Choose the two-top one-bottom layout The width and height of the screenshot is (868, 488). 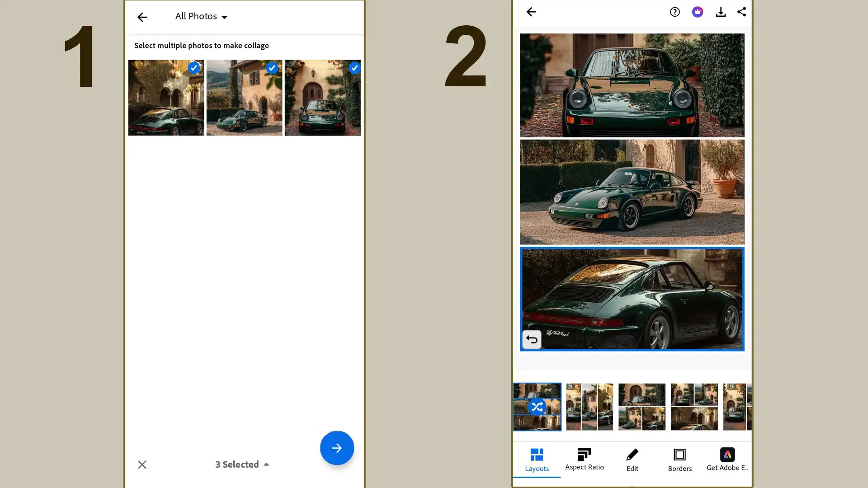tap(694, 407)
